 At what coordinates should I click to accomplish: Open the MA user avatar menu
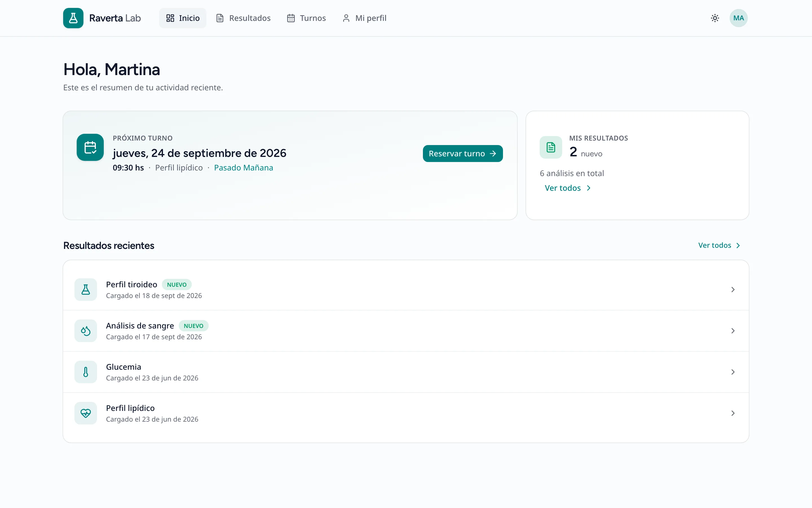coord(738,18)
